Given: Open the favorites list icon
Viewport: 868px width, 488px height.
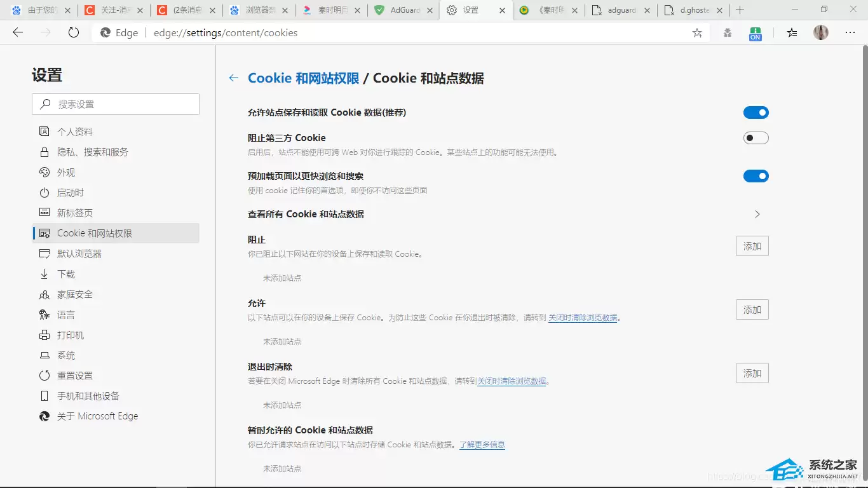Looking at the screenshot, I should [792, 33].
